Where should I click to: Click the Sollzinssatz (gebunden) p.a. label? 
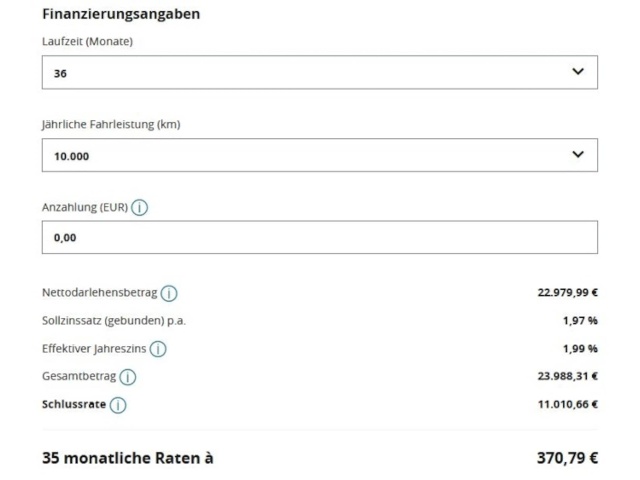(114, 321)
